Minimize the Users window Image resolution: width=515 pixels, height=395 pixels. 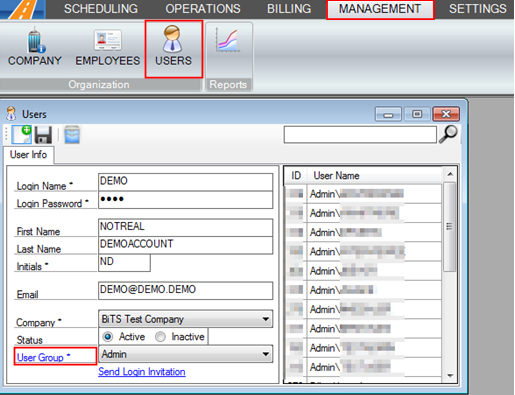pos(388,114)
